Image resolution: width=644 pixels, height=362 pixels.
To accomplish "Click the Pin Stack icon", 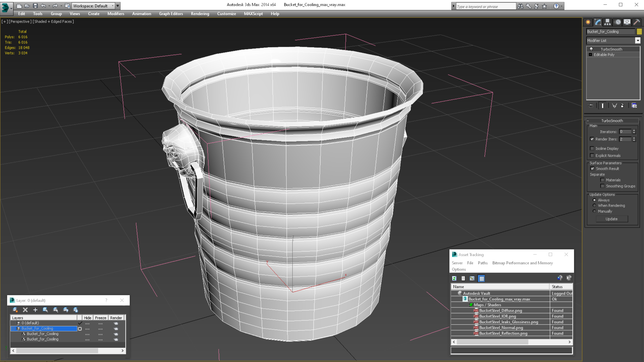I will [x=591, y=105].
